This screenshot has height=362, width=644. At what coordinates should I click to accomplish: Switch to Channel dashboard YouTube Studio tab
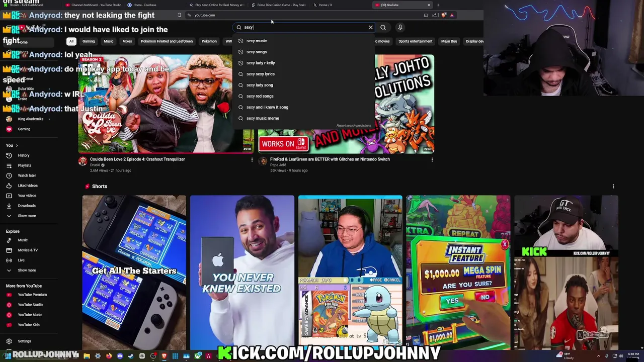click(x=93, y=5)
